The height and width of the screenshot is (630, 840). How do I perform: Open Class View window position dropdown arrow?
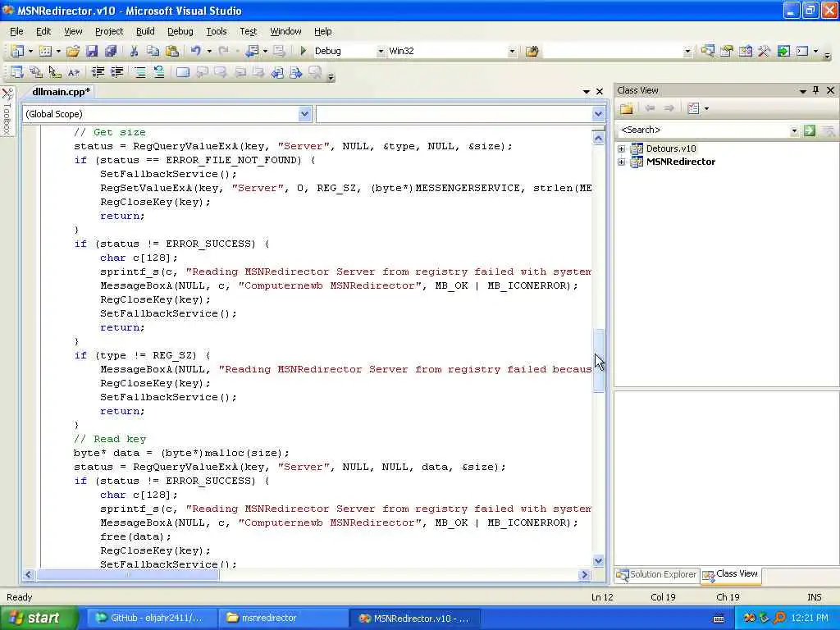(802, 91)
